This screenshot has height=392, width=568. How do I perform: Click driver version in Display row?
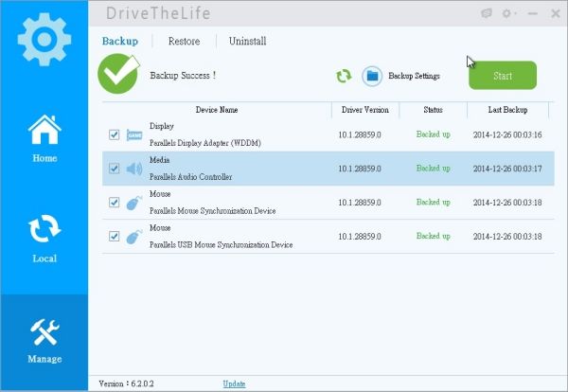[360, 134]
